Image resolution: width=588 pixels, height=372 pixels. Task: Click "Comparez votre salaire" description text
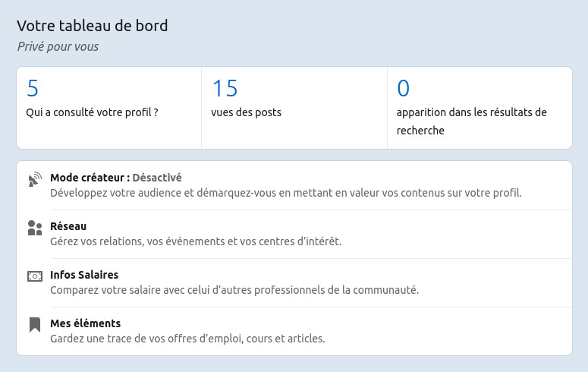tap(234, 290)
